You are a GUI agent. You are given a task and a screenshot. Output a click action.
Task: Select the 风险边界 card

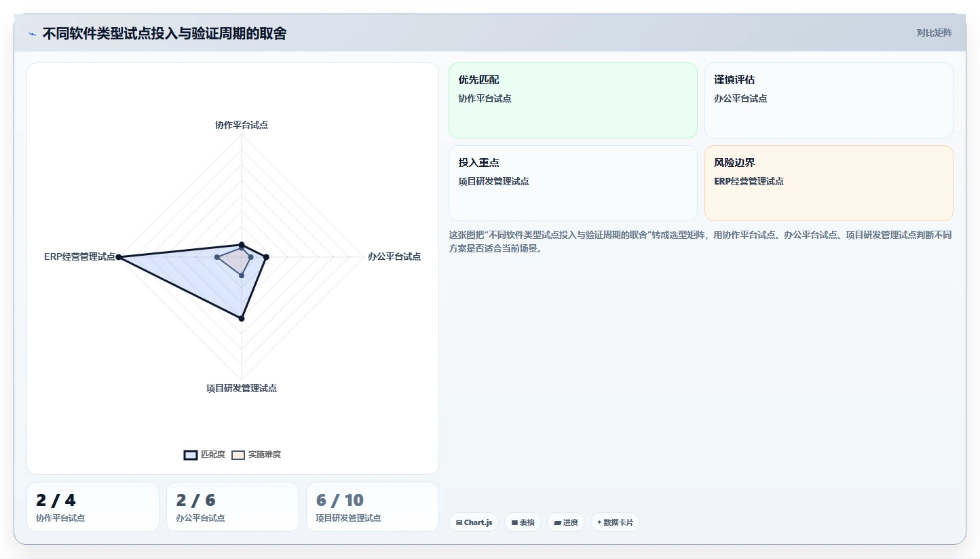[829, 183]
